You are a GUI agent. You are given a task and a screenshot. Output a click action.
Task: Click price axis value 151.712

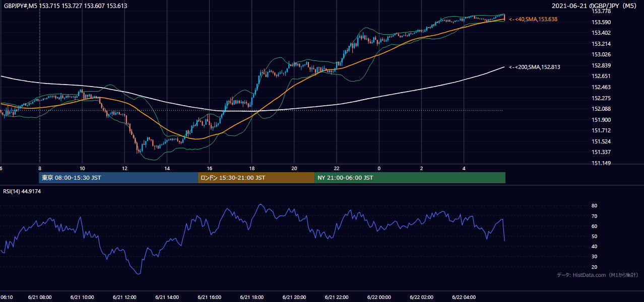(601, 130)
